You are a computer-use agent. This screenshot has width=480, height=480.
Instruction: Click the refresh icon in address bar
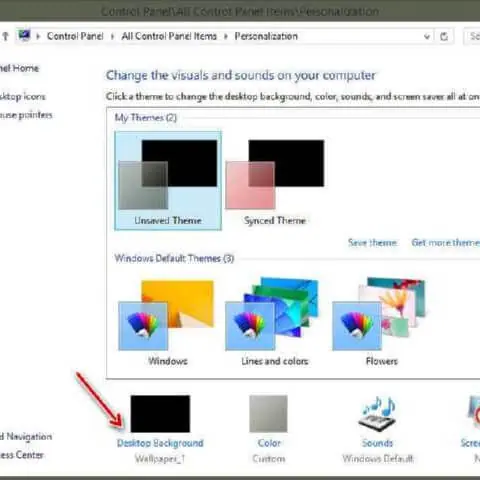click(444, 36)
